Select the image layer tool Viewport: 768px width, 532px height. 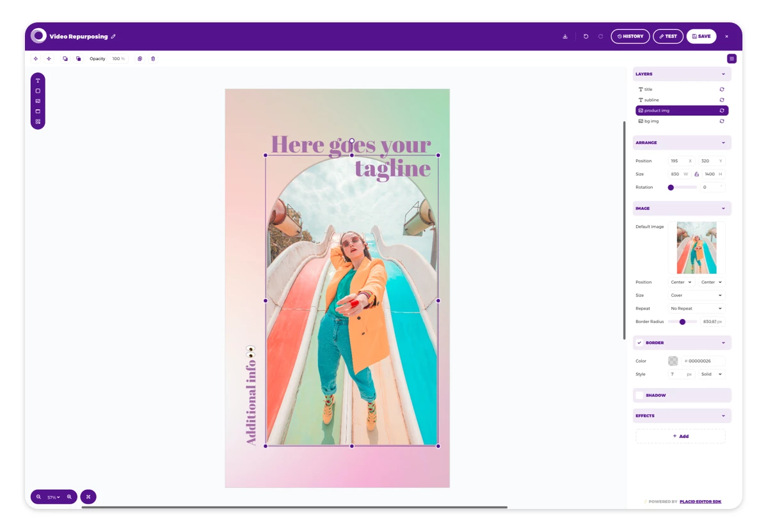(x=38, y=101)
